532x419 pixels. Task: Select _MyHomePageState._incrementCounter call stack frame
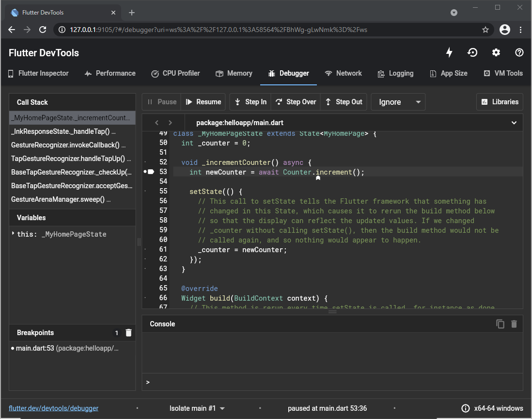(x=72, y=118)
